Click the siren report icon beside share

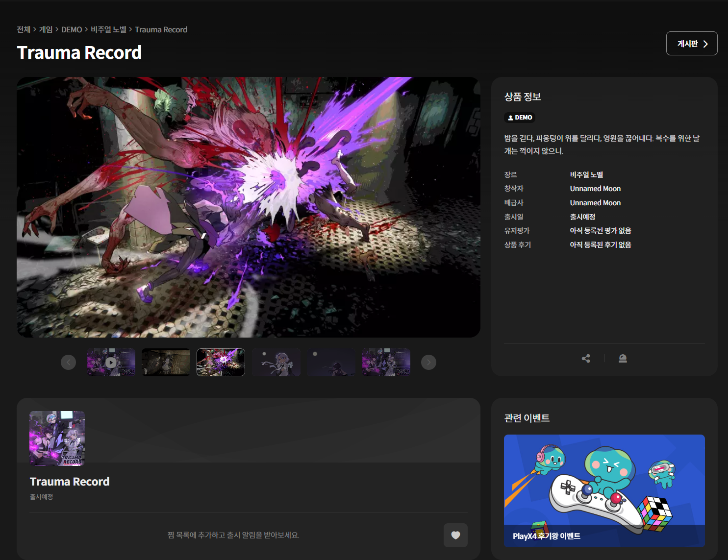tap(623, 359)
